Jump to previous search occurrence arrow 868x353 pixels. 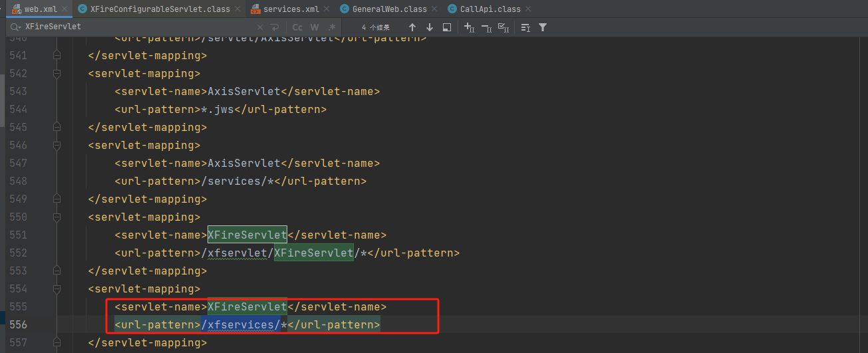412,27
